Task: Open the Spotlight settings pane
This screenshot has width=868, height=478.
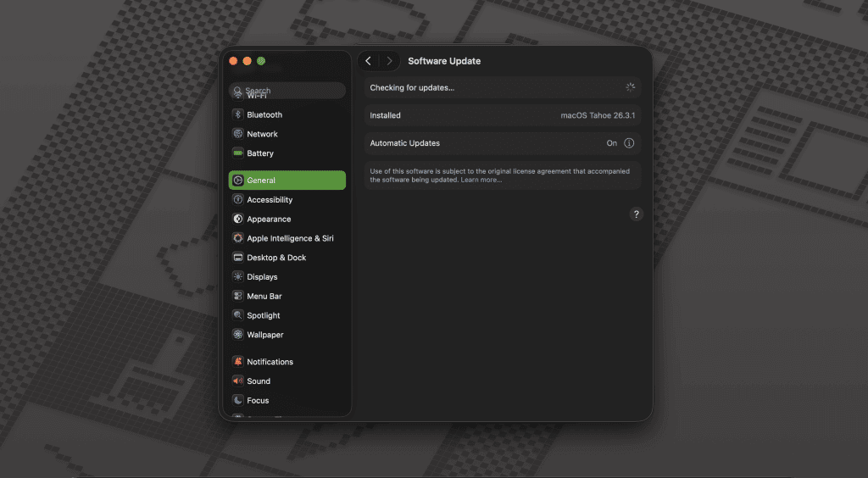Action: click(x=263, y=315)
